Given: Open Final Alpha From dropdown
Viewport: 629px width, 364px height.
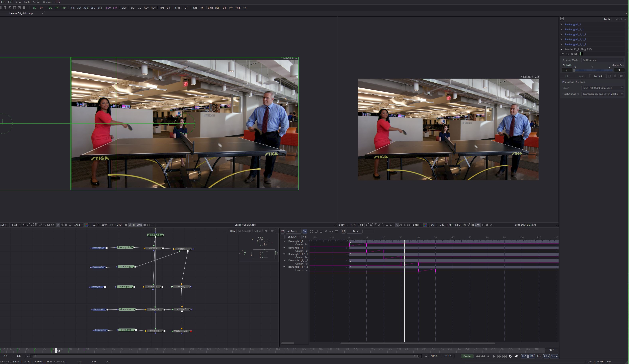Looking at the screenshot, I should (602, 94).
